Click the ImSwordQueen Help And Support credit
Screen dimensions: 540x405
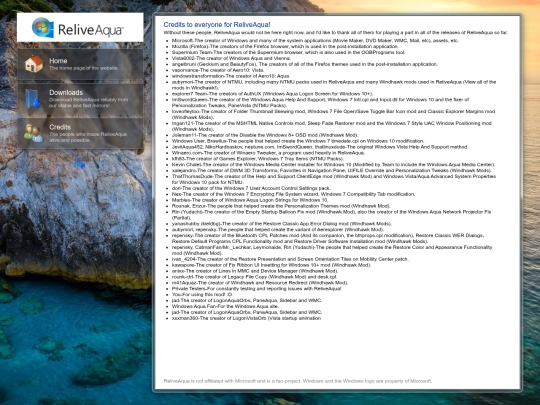(320, 102)
